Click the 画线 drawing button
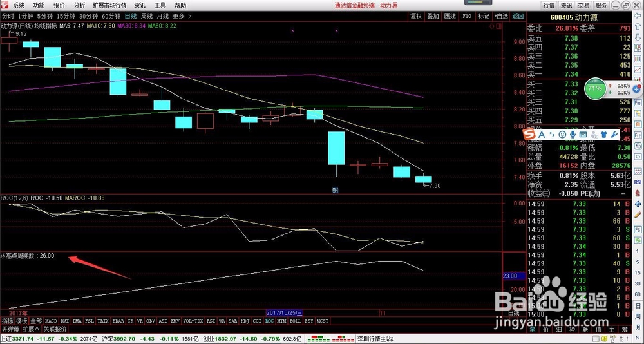Screen dimensions: 644x344 [x=450, y=17]
